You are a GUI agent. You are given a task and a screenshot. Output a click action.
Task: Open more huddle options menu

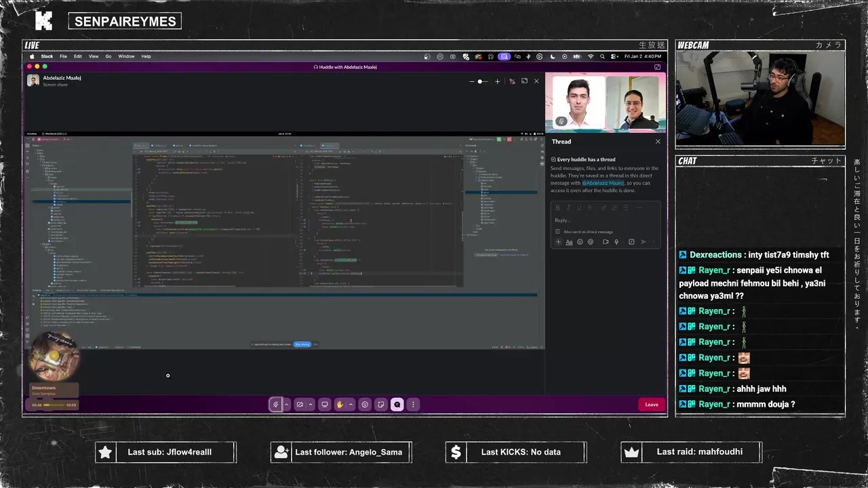413,405
